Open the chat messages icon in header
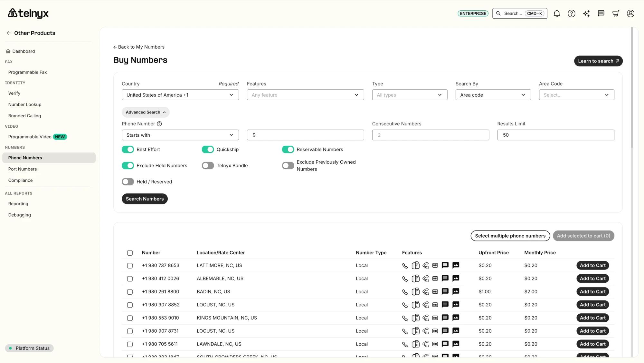644x363 pixels. (x=601, y=14)
